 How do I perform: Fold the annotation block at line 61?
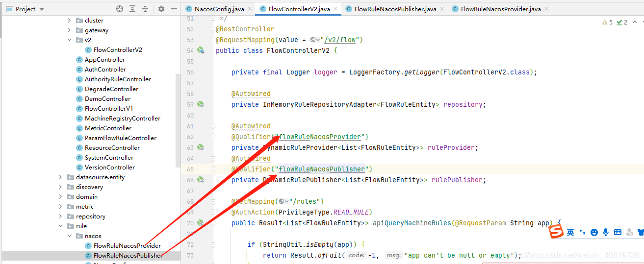pos(213,126)
